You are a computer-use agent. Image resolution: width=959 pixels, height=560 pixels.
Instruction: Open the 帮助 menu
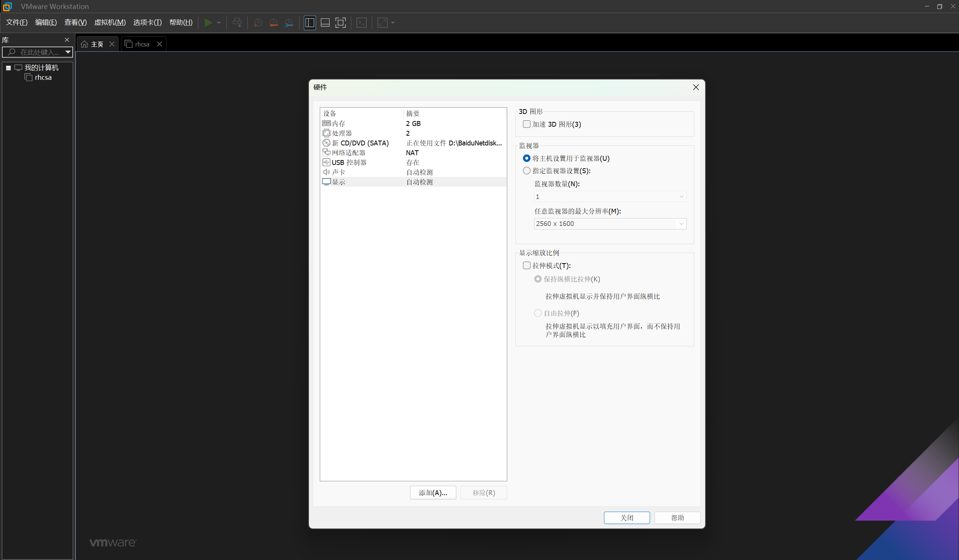tap(181, 22)
